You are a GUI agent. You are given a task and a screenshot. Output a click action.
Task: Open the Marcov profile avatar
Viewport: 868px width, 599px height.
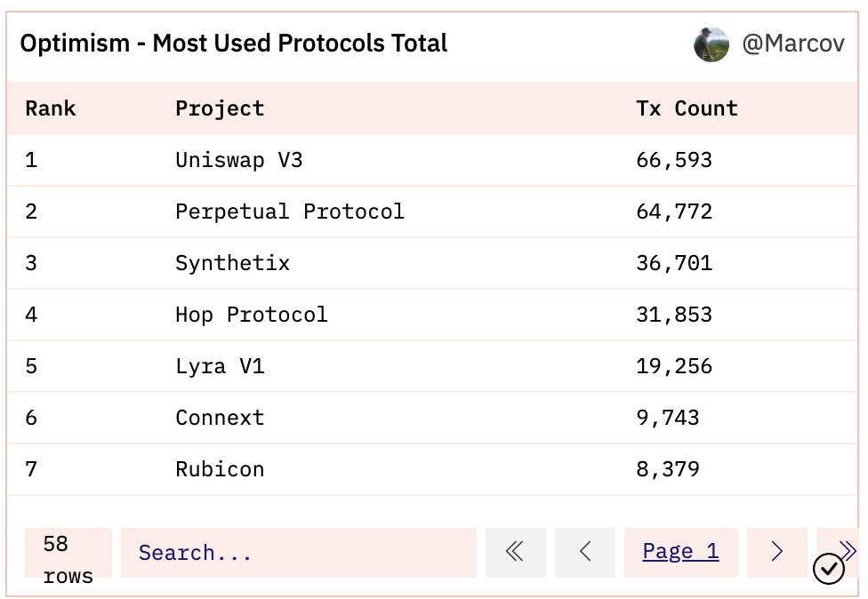pyautogui.click(x=711, y=44)
